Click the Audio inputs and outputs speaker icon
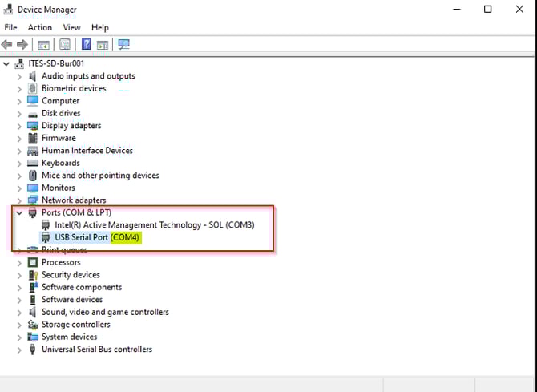 pos(33,75)
